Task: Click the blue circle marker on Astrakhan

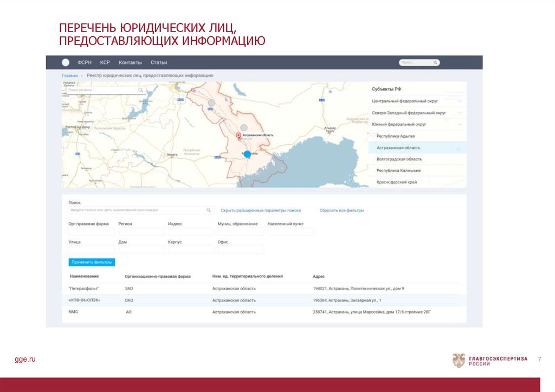Action: [247, 154]
